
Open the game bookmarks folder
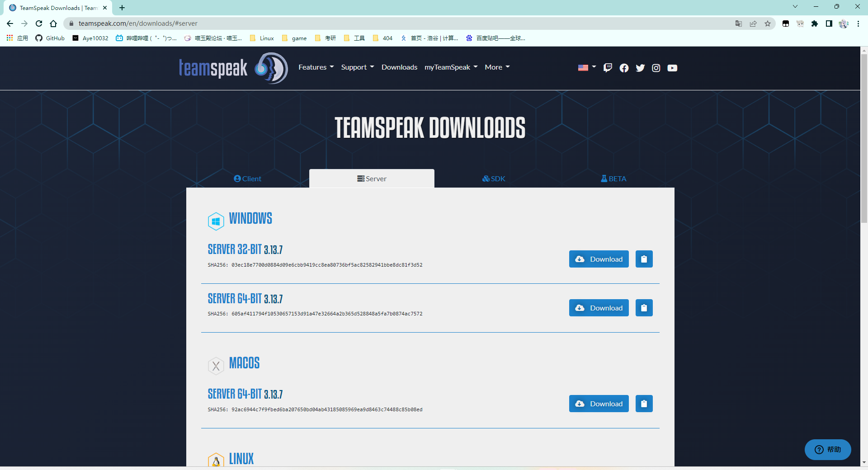pos(294,38)
